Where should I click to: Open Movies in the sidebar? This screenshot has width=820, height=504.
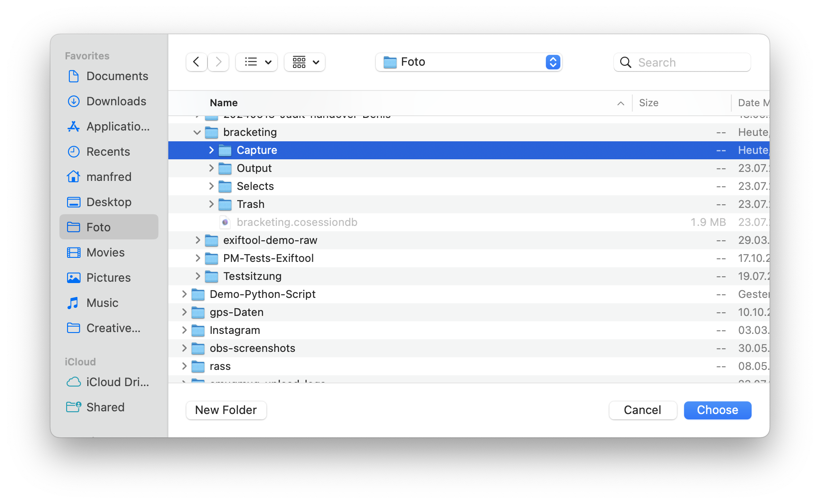[108, 252]
